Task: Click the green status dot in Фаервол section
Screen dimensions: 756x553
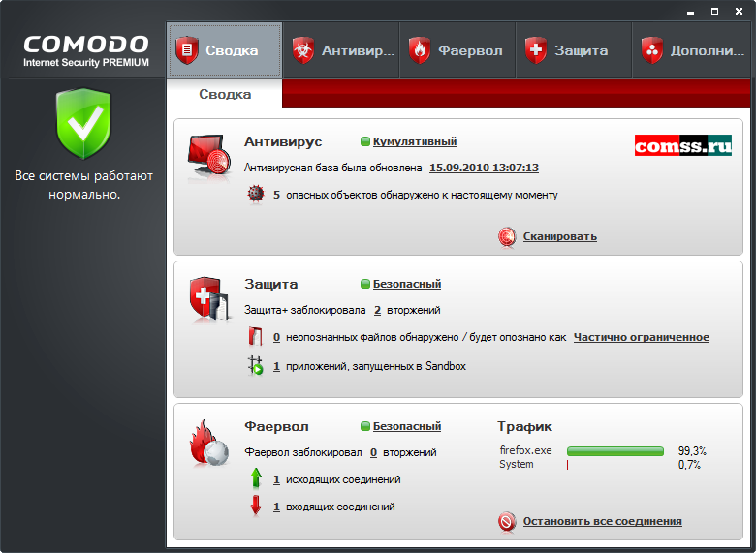Action: (365, 426)
